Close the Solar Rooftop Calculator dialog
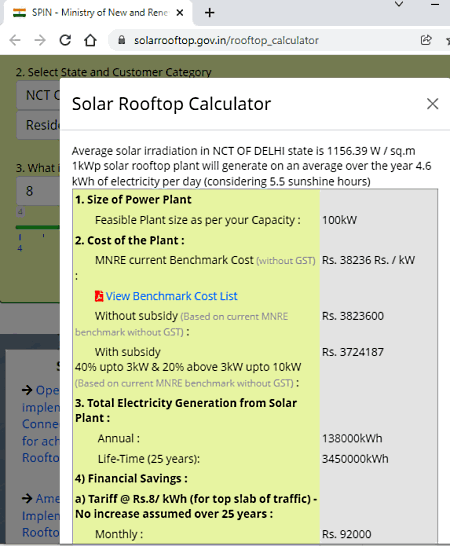Screen dimensions: 450x546 coord(432,104)
